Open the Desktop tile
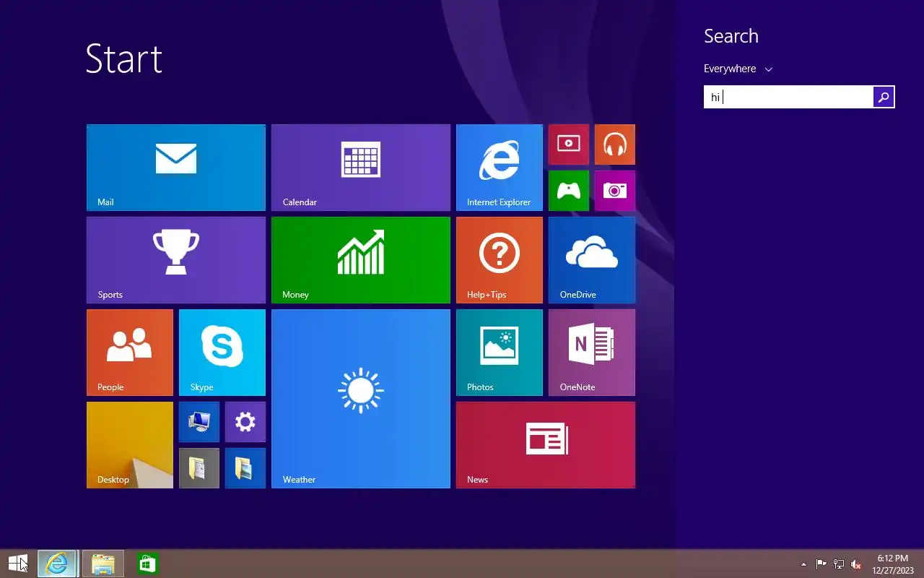The width and height of the screenshot is (924, 578). [130, 445]
